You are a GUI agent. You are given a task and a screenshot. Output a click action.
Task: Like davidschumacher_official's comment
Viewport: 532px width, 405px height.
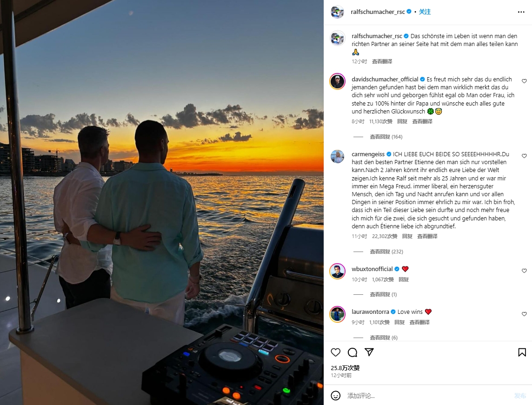[524, 81]
